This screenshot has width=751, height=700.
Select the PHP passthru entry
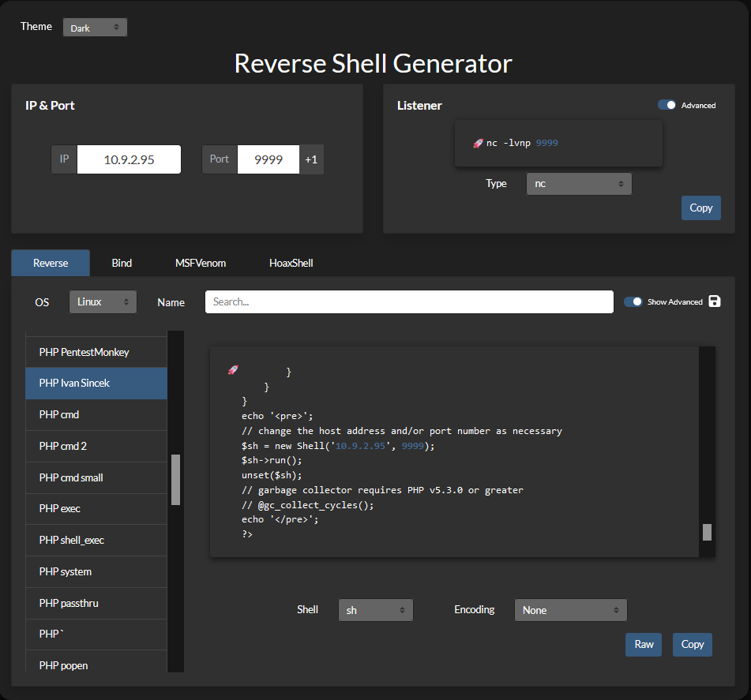coord(96,603)
